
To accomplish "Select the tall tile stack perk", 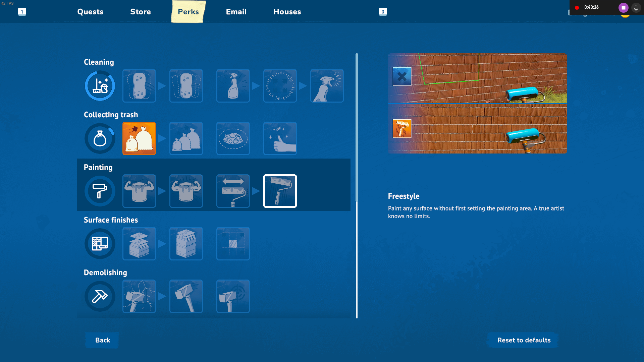I will tap(186, 244).
